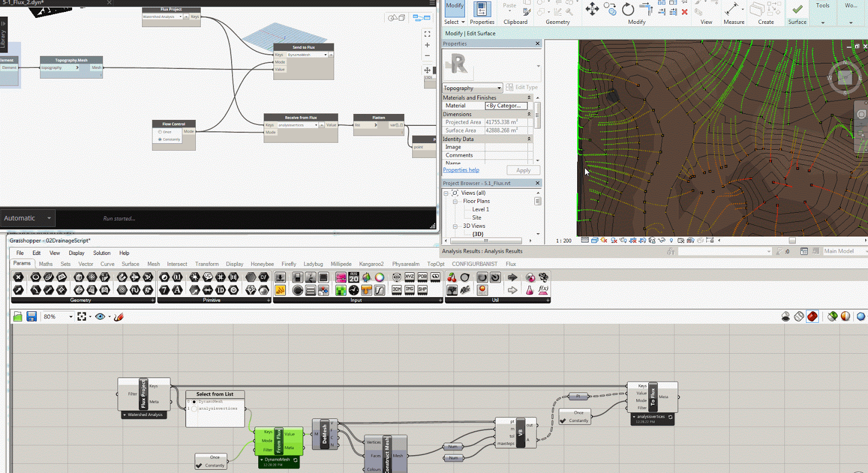Open the Revit Select panel dropdown

pos(455,22)
